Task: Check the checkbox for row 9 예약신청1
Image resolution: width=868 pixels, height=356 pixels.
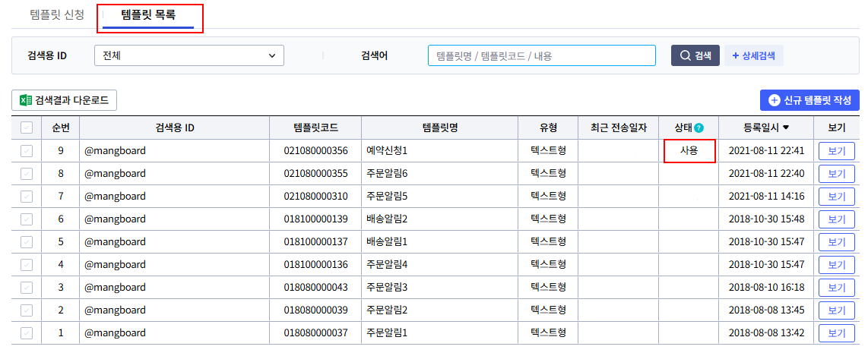Action: tap(27, 151)
